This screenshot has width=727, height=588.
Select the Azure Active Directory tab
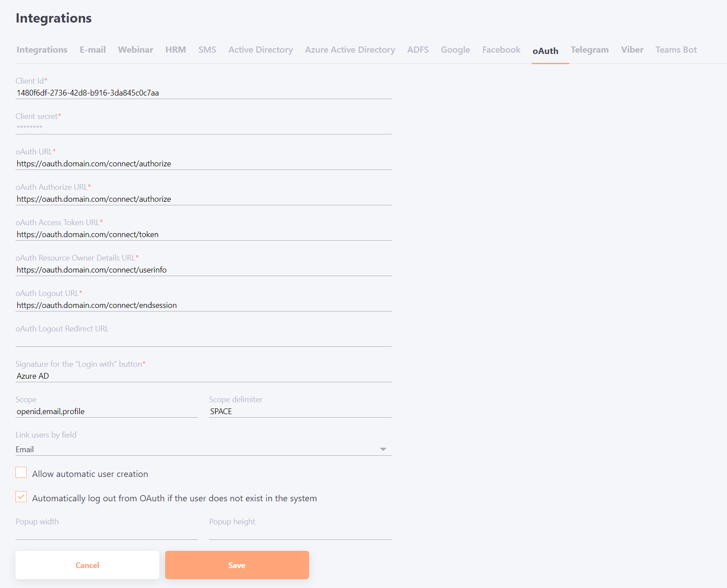tap(350, 50)
